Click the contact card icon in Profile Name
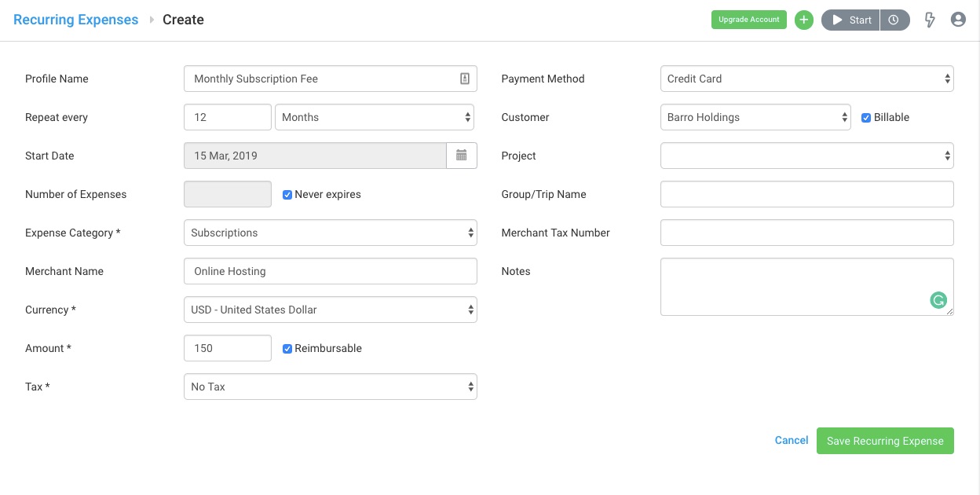 [465, 79]
